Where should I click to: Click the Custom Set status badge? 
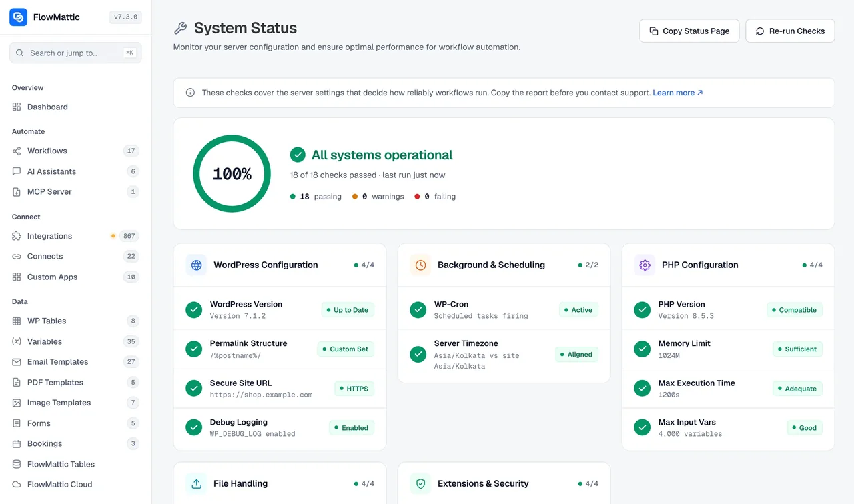tap(346, 349)
